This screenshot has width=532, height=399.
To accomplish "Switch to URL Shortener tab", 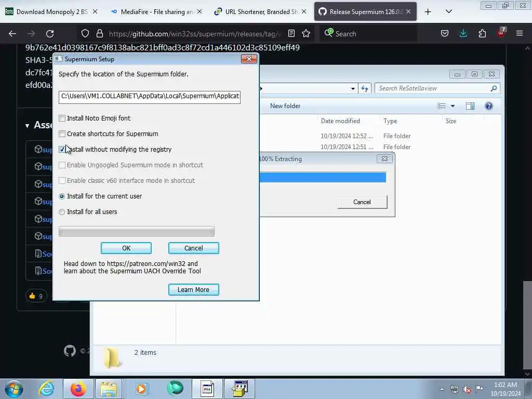I will [260, 11].
